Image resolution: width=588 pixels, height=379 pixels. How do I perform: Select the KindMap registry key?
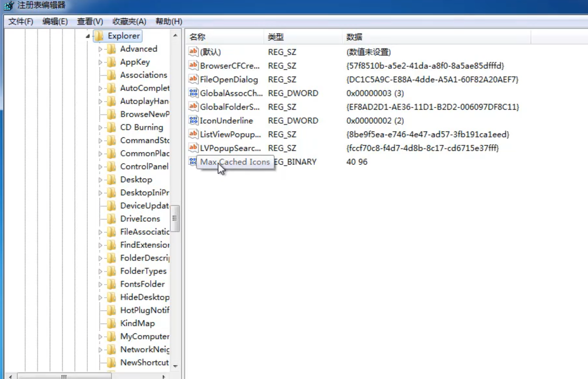(x=137, y=323)
